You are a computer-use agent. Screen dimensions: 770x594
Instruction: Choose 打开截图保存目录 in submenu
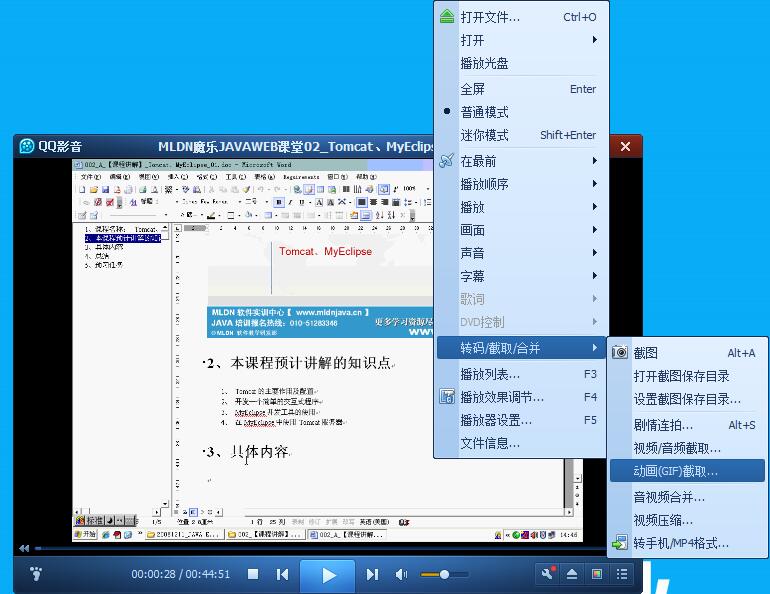tap(687, 376)
